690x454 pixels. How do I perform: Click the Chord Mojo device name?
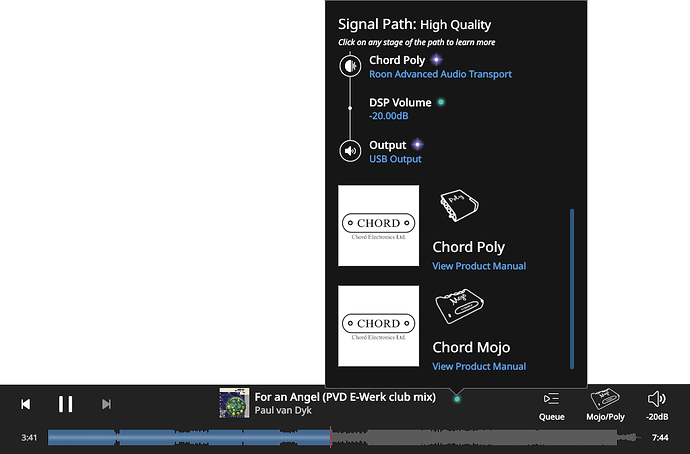(471, 348)
